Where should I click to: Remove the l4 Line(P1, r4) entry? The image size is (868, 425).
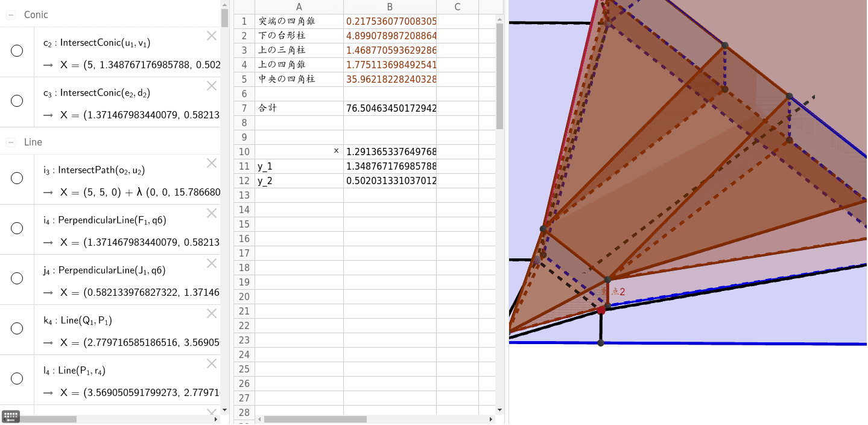point(212,363)
